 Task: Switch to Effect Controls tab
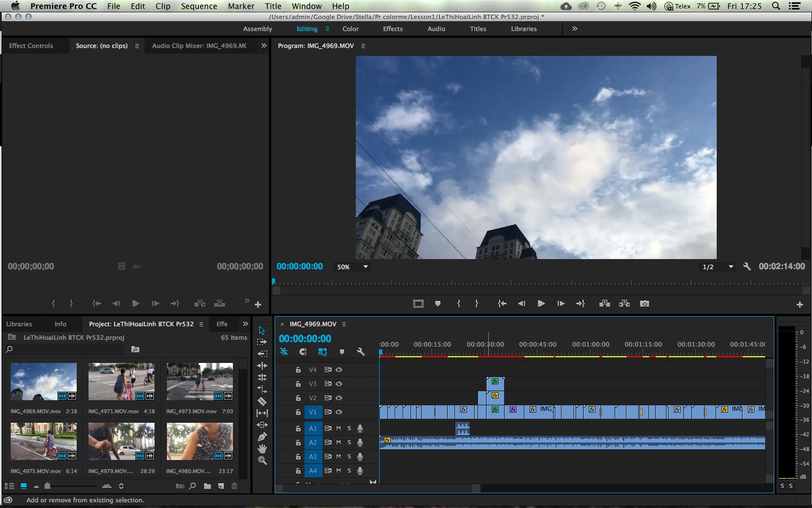coord(31,46)
